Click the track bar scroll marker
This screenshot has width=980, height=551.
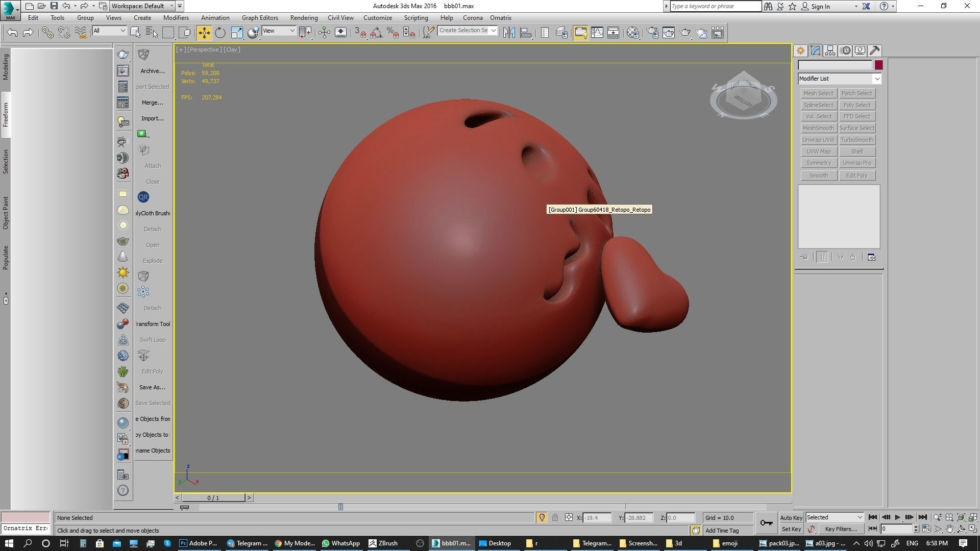pos(340,507)
